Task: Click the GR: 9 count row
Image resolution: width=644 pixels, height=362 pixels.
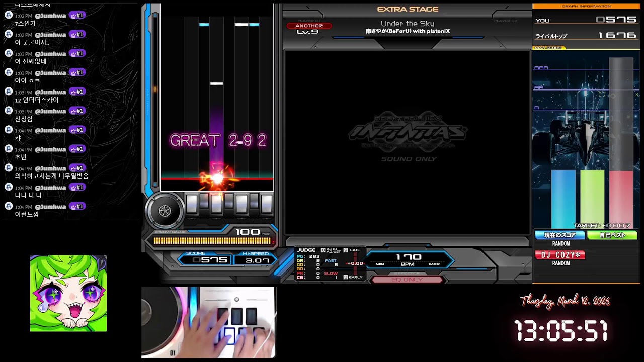Action: click(308, 260)
